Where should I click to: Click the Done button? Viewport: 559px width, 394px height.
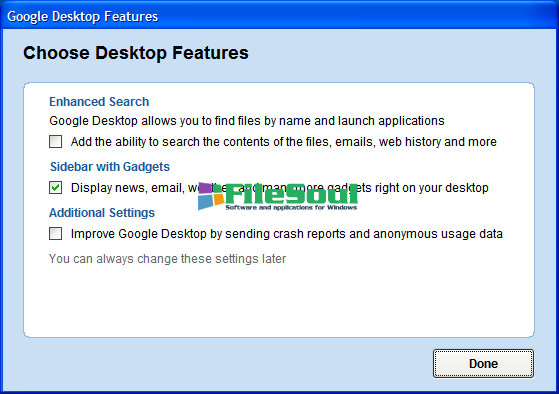coord(483,363)
